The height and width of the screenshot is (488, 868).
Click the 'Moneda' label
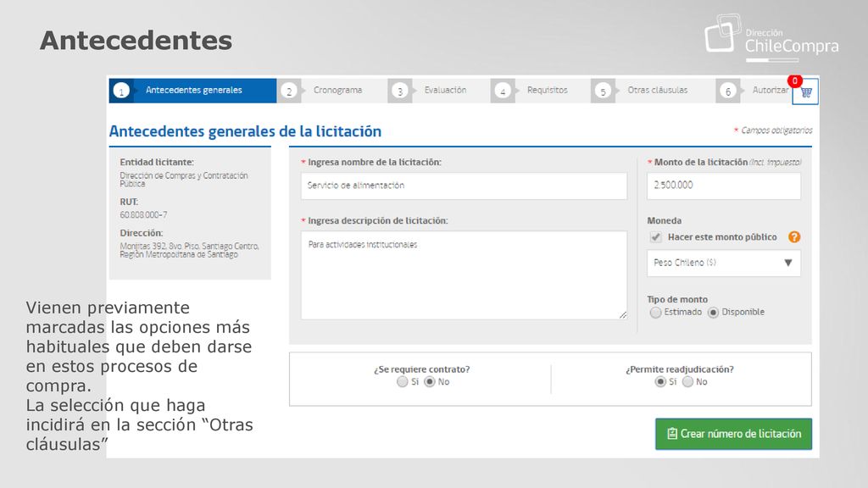tap(665, 220)
